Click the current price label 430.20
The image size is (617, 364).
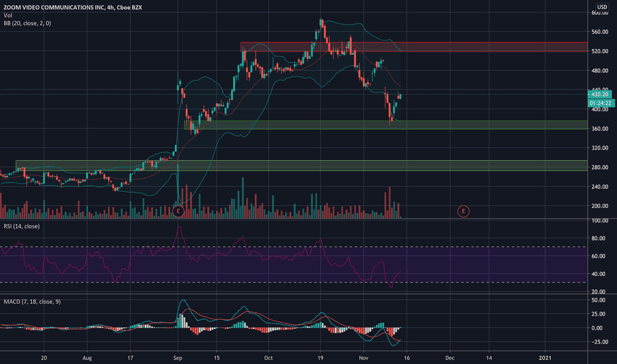[600, 94]
